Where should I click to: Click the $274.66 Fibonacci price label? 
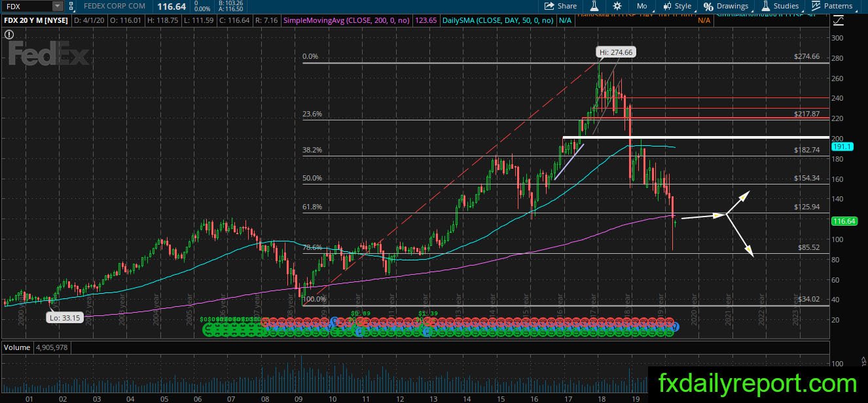pyautogui.click(x=806, y=56)
